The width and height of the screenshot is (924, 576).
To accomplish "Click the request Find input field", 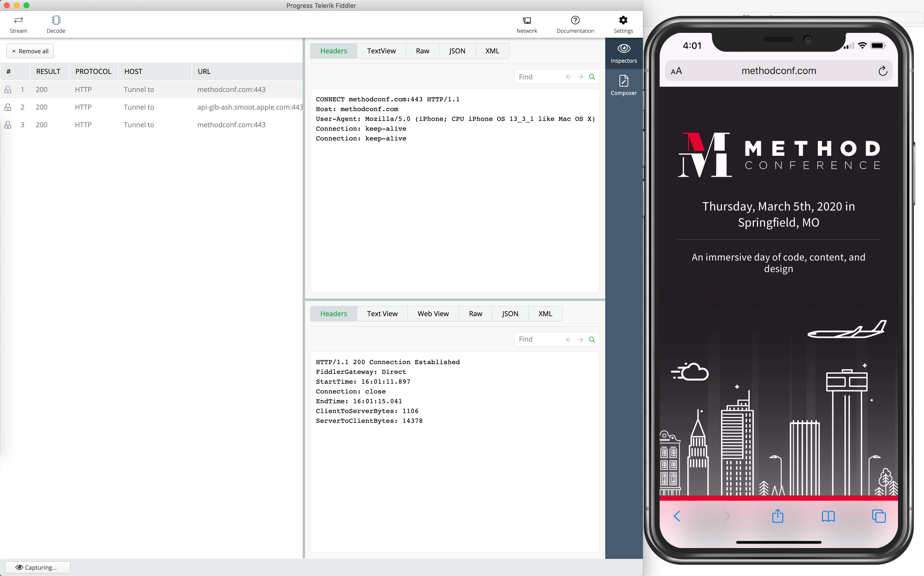I will [540, 77].
